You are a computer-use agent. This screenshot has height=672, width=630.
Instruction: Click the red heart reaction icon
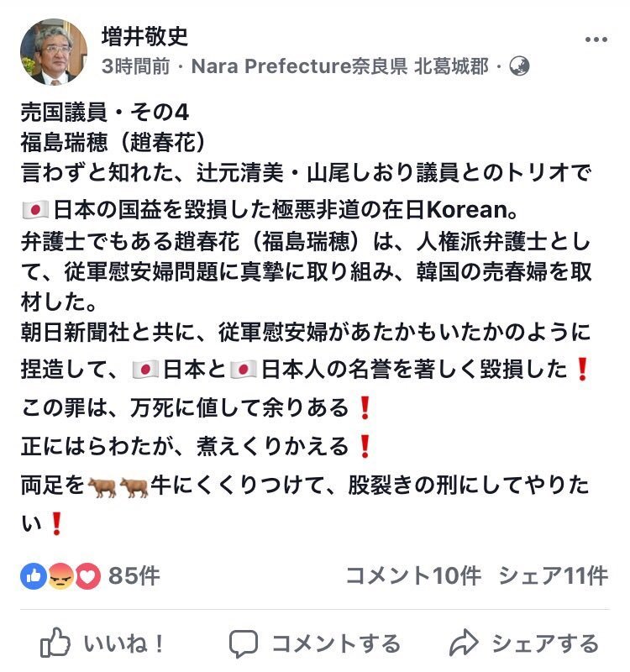(x=88, y=576)
